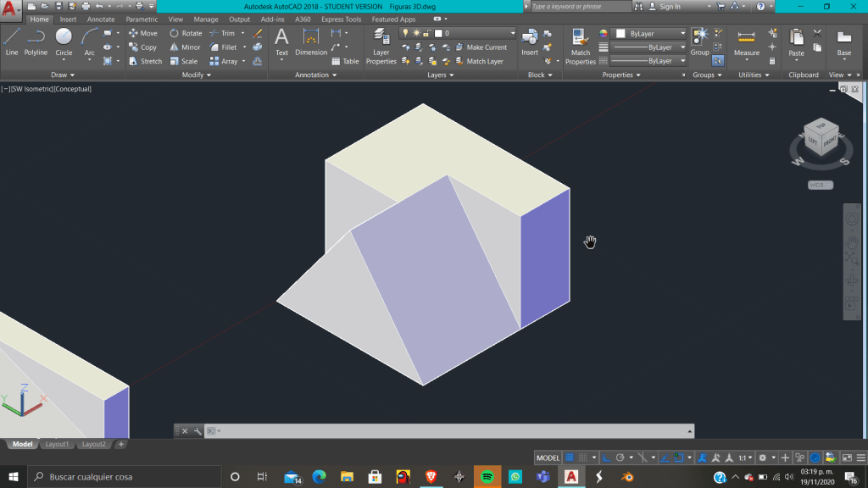Viewport: 868px width, 488px height.
Task: Activate the Mirror command
Action: [185, 47]
